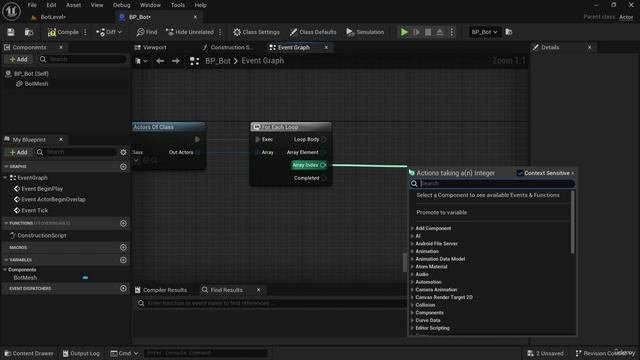This screenshot has width=640, height=360.
Task: Click the Add button in Components panel
Action: [x=18, y=60]
